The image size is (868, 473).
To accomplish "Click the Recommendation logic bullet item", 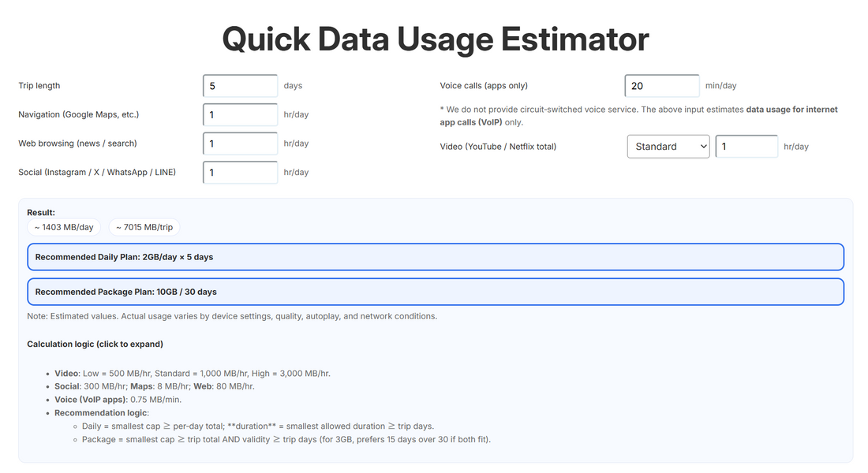I will [100, 412].
